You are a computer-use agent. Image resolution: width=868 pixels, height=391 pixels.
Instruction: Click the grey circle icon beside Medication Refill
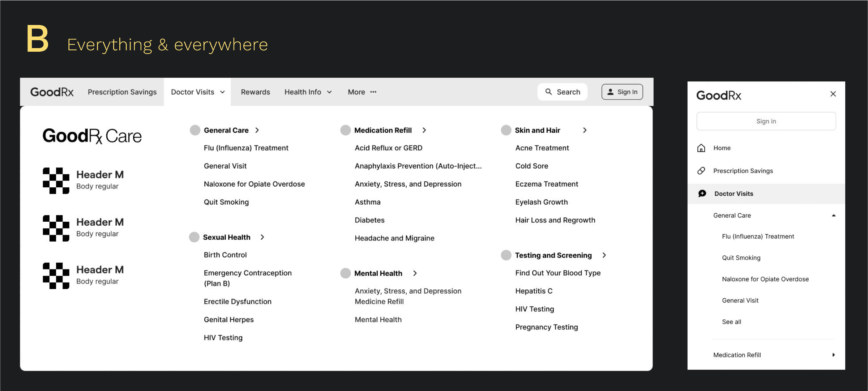pos(346,130)
